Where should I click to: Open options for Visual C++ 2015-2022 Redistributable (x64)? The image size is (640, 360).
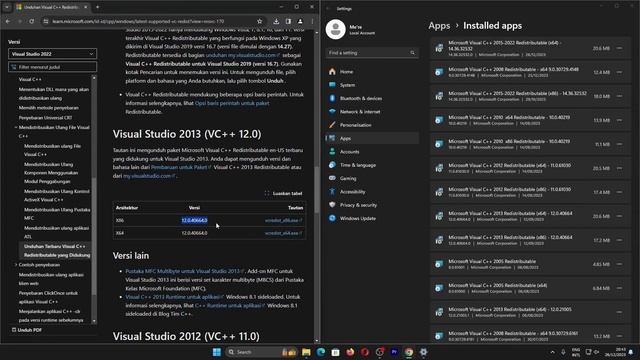619,48
